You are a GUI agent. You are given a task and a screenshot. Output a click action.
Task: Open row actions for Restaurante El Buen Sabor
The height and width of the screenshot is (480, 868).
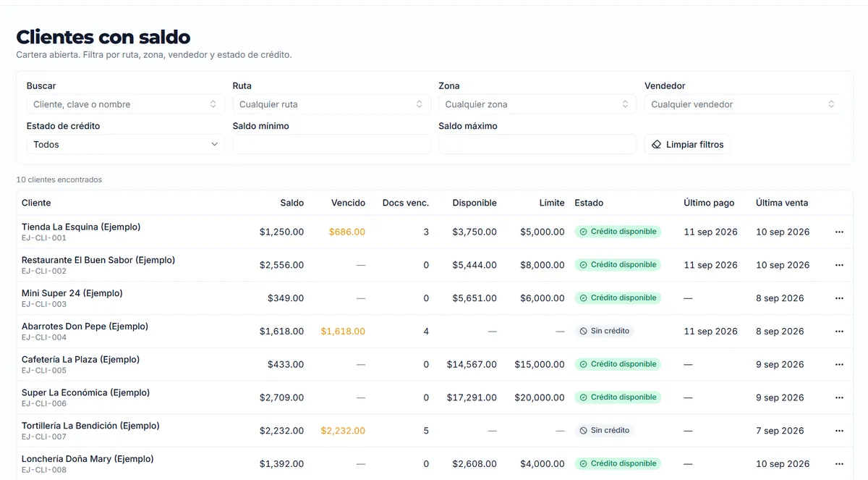(839, 266)
